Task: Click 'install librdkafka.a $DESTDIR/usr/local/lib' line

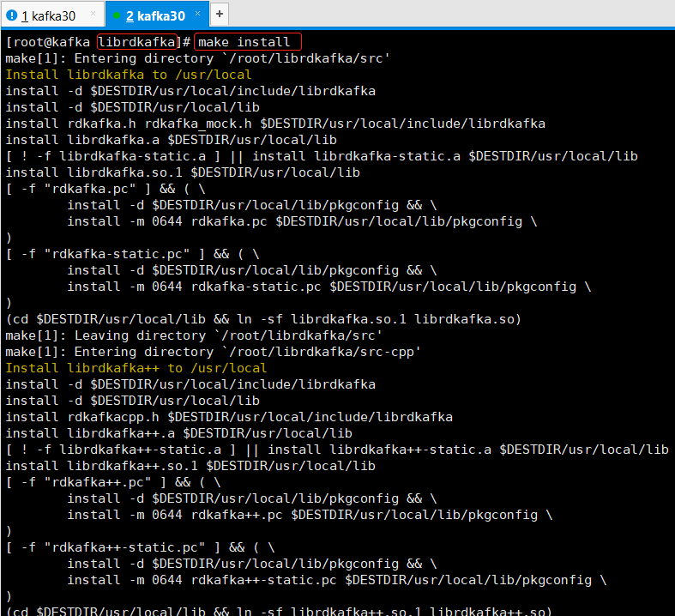Action: (171, 140)
